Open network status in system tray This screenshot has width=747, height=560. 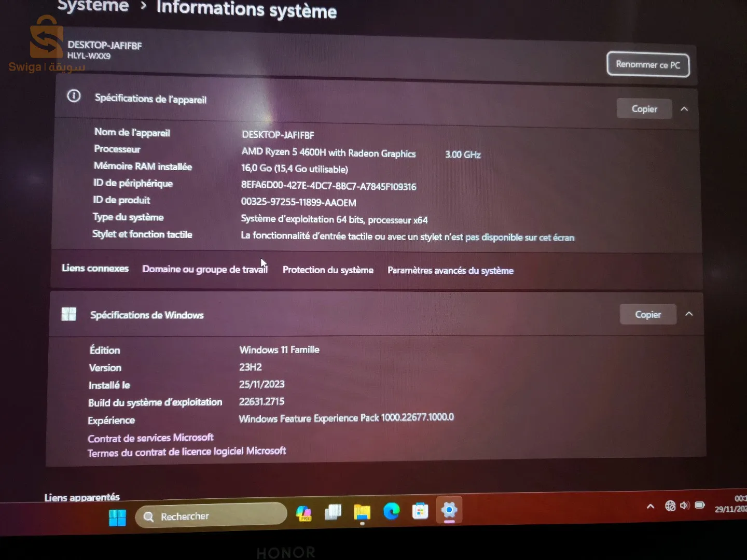tap(670, 506)
